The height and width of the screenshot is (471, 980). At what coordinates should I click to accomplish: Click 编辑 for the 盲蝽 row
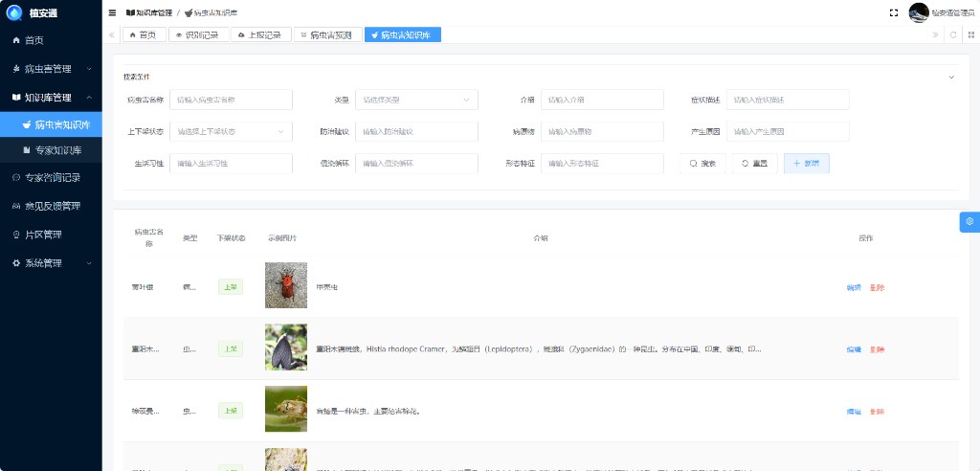tap(854, 412)
